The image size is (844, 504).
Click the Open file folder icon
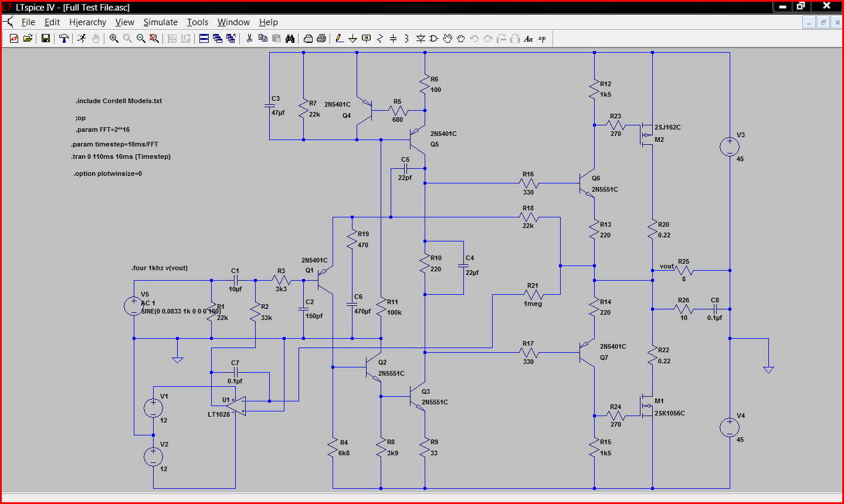tap(28, 39)
